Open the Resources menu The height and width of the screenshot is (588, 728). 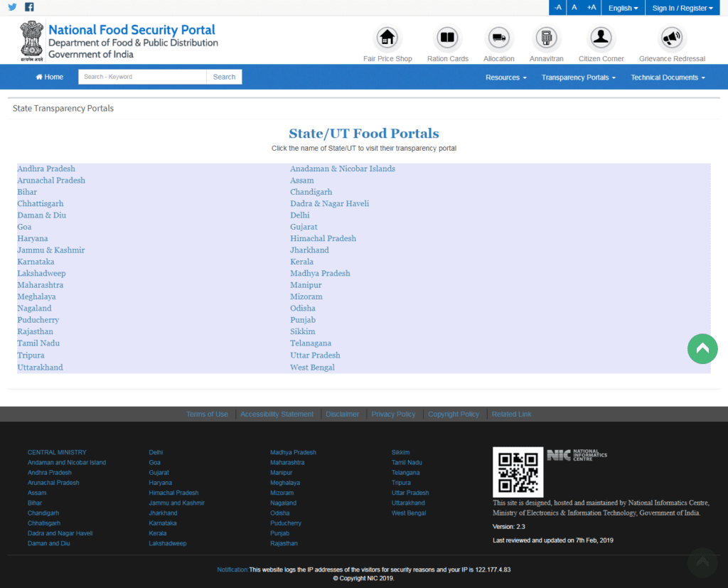[505, 77]
